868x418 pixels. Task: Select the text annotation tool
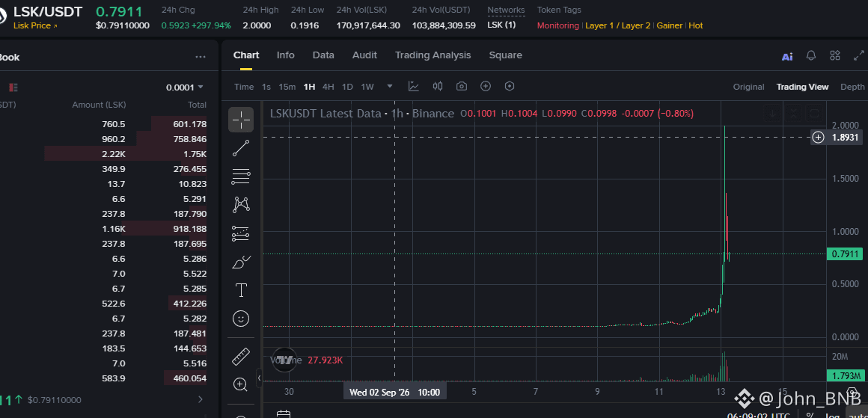241,289
